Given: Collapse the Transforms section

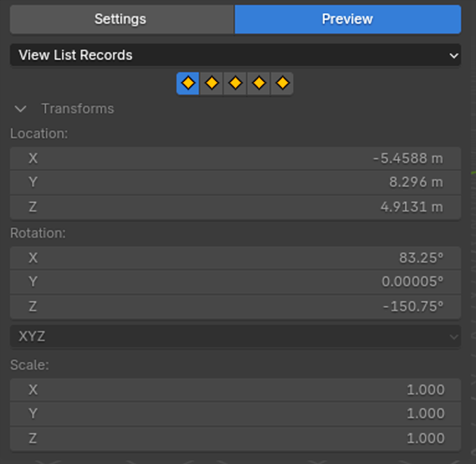Looking at the screenshot, I should 21,109.
